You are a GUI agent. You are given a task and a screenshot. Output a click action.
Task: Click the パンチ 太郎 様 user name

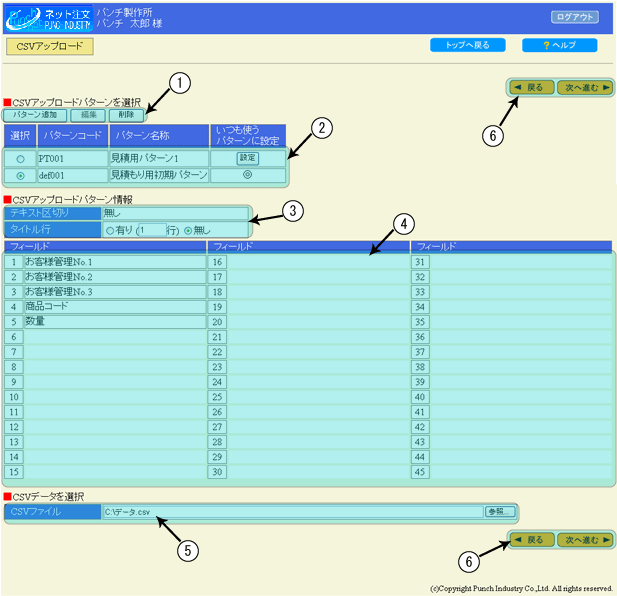point(129,23)
